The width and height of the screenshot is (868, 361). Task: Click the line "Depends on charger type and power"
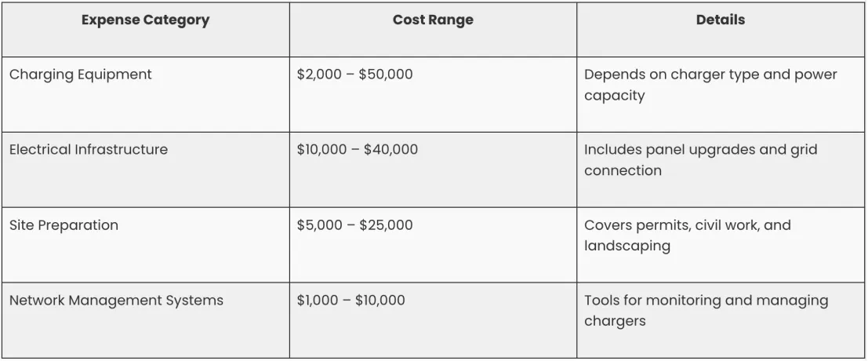[x=710, y=75]
